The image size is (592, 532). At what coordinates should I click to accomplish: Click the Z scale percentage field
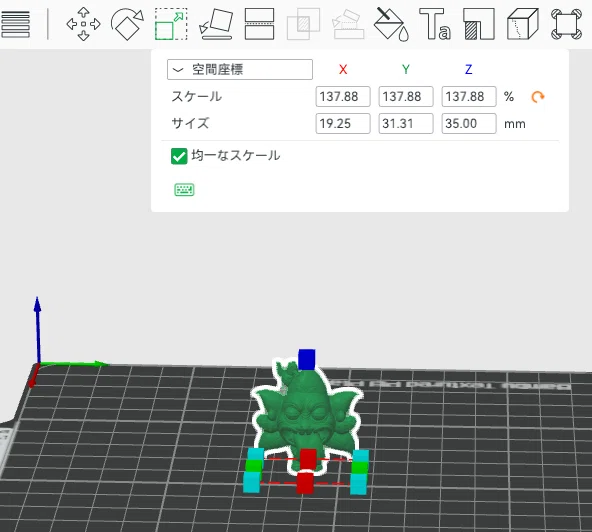pos(469,97)
